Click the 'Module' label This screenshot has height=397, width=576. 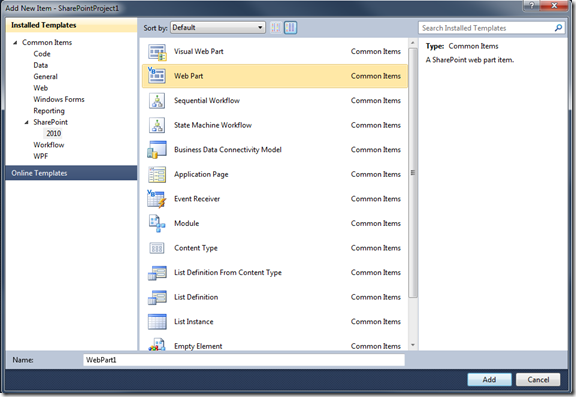(x=187, y=224)
